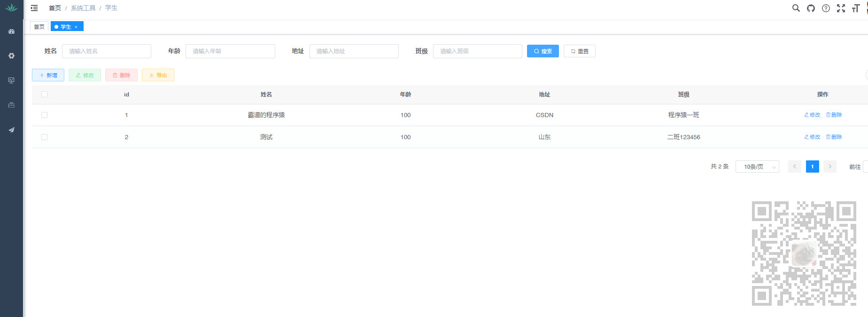
Task: Click 修改 for row 霸道的程序猿
Action: (812, 115)
